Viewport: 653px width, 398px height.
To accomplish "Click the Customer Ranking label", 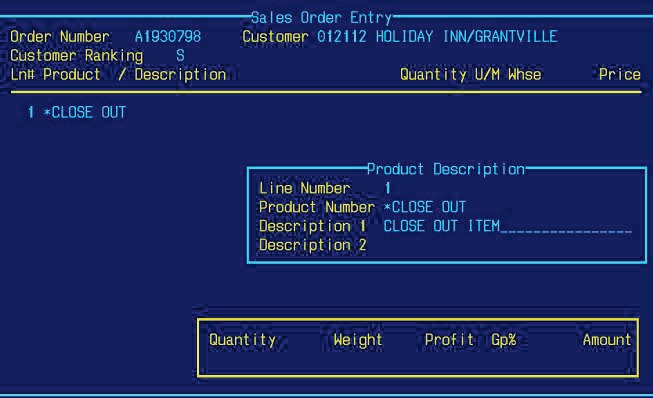I will pos(76,56).
